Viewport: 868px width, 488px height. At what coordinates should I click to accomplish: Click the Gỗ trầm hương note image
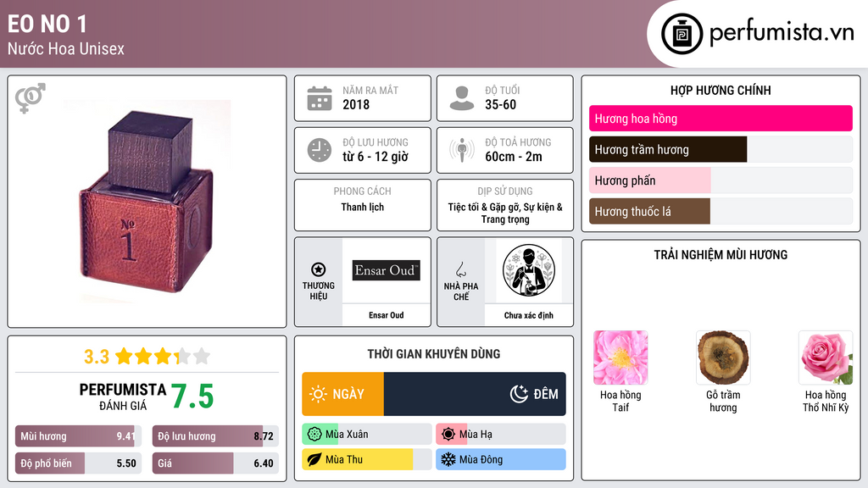coord(723,358)
